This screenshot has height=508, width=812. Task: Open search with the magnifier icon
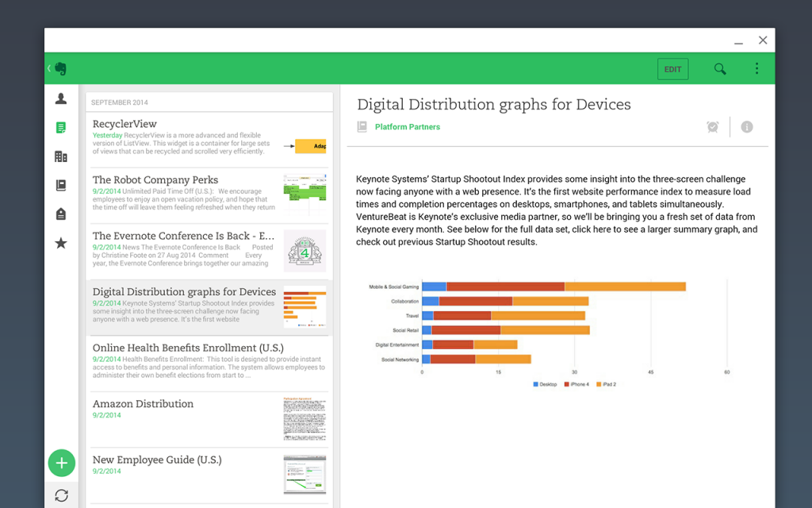point(720,69)
